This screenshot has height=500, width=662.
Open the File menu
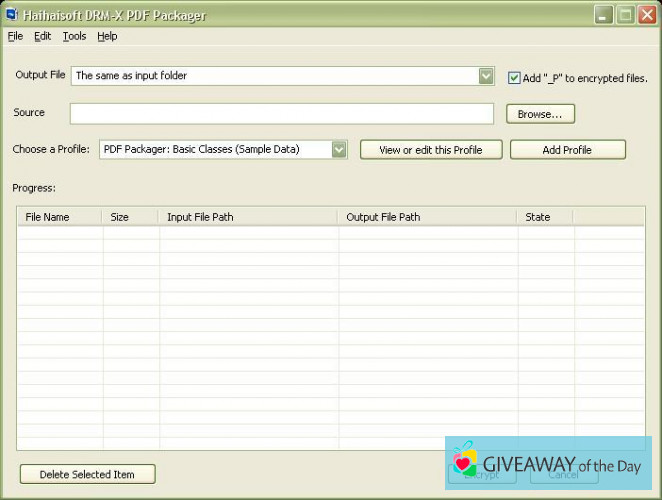click(x=15, y=36)
